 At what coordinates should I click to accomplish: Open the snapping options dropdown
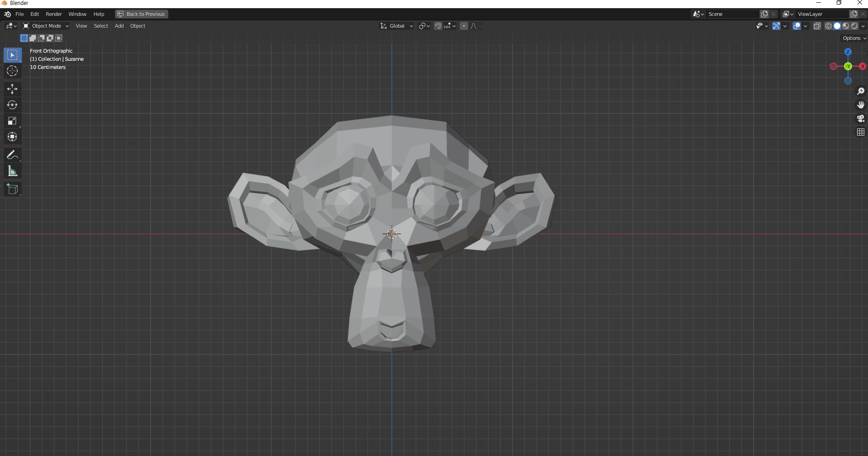tap(450, 26)
